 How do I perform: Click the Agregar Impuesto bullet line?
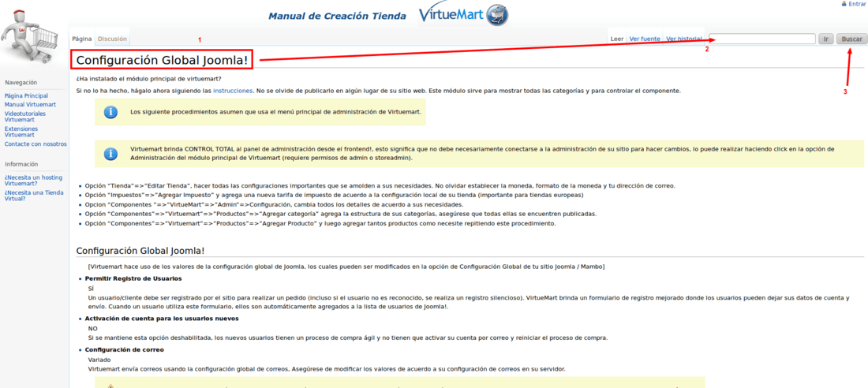click(x=335, y=195)
